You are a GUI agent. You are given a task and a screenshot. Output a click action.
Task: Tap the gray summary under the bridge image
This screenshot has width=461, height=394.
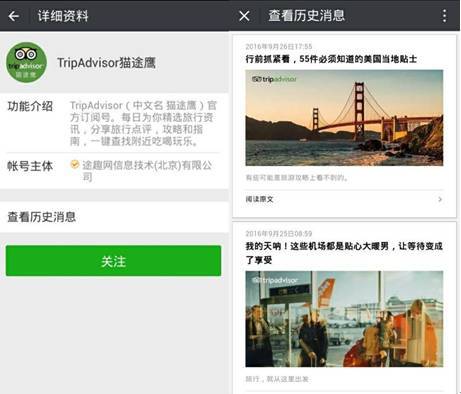tap(296, 178)
